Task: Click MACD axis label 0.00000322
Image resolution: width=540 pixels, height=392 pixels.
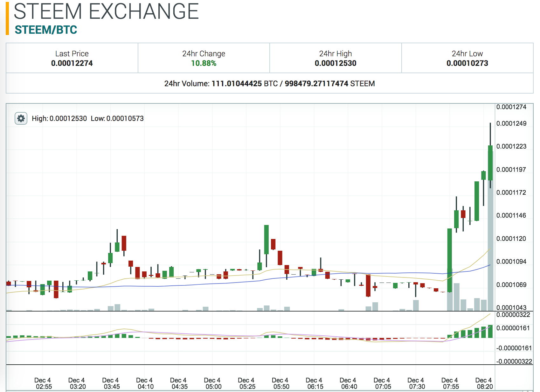Action: (x=513, y=315)
